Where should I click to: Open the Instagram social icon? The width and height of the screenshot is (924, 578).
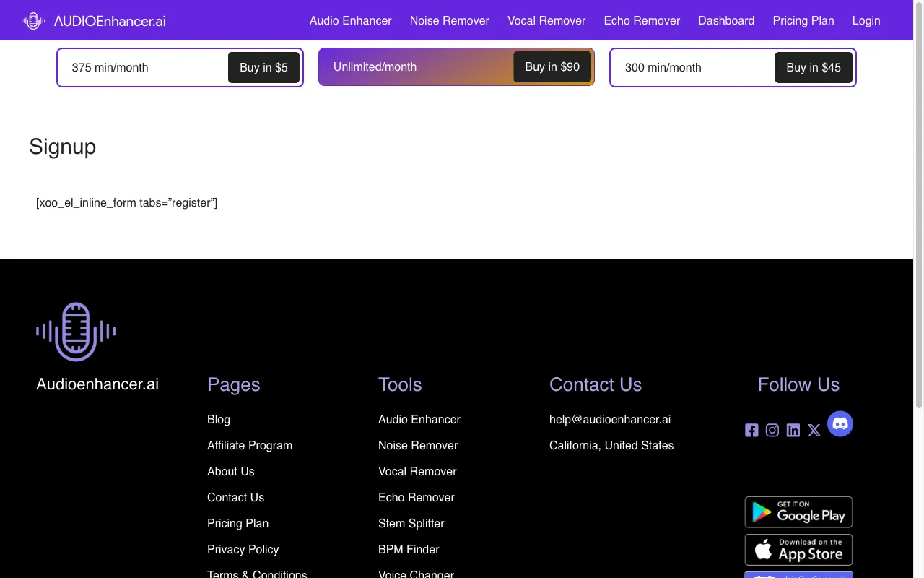772,431
